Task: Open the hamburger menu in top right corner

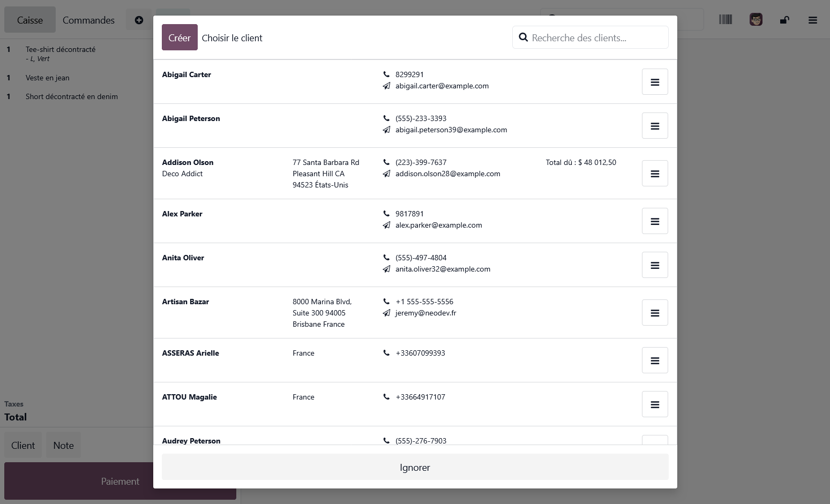Action: point(813,20)
